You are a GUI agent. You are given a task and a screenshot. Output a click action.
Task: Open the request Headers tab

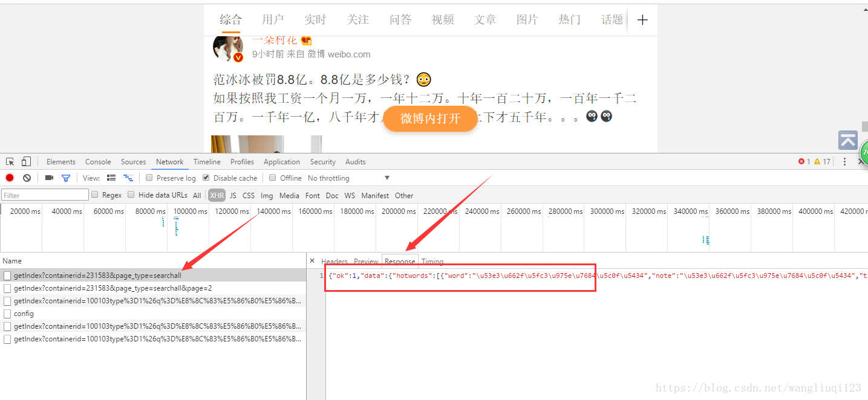pos(334,262)
